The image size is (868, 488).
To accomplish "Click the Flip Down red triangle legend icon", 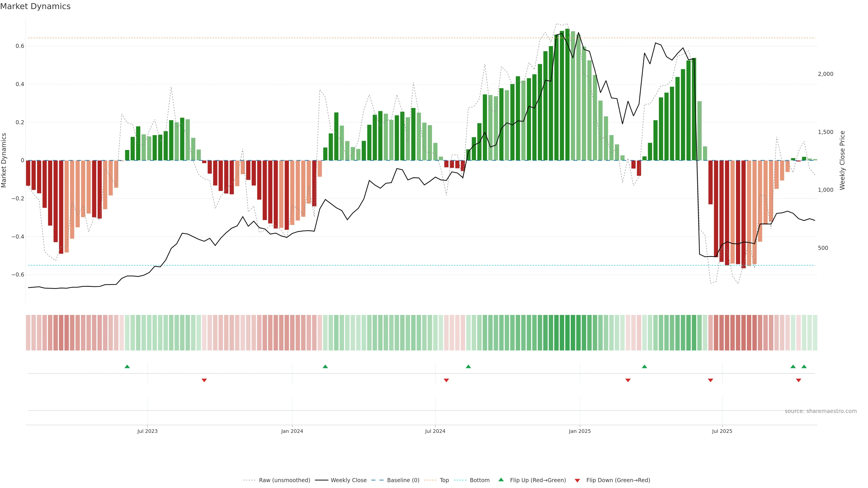I will (577, 480).
